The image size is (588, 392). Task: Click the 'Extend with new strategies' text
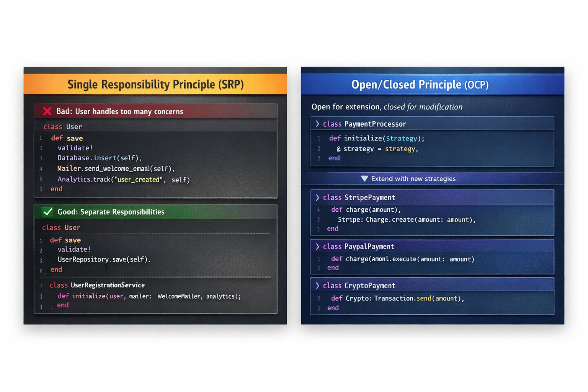pos(413,179)
